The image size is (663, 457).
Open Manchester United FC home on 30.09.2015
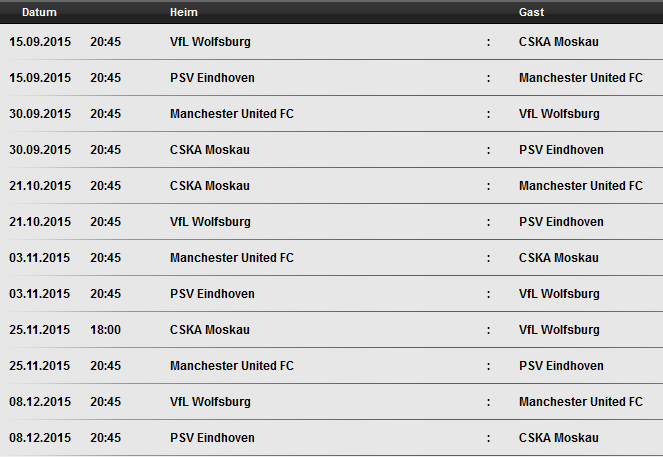(232, 114)
